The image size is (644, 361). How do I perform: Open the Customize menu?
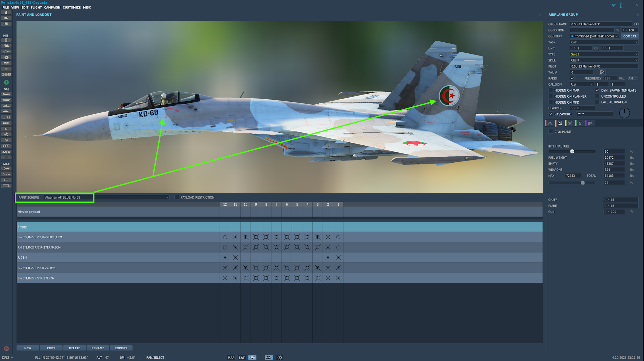click(71, 7)
